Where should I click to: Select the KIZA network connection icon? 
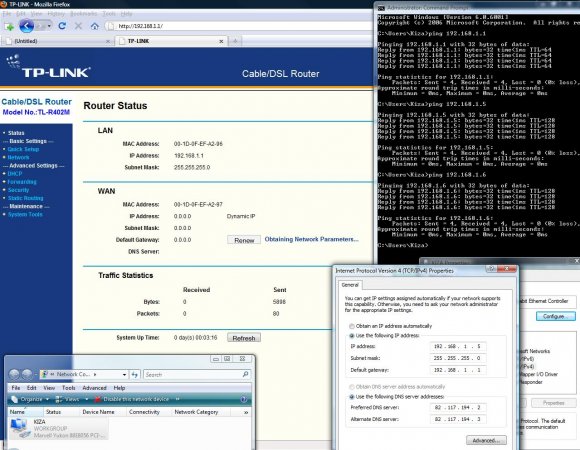[x=19, y=429]
